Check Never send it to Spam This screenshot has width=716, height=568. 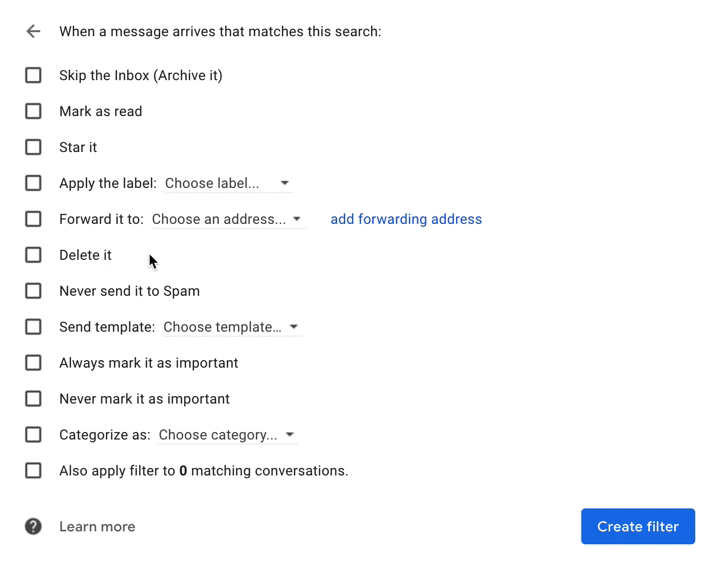tap(33, 291)
